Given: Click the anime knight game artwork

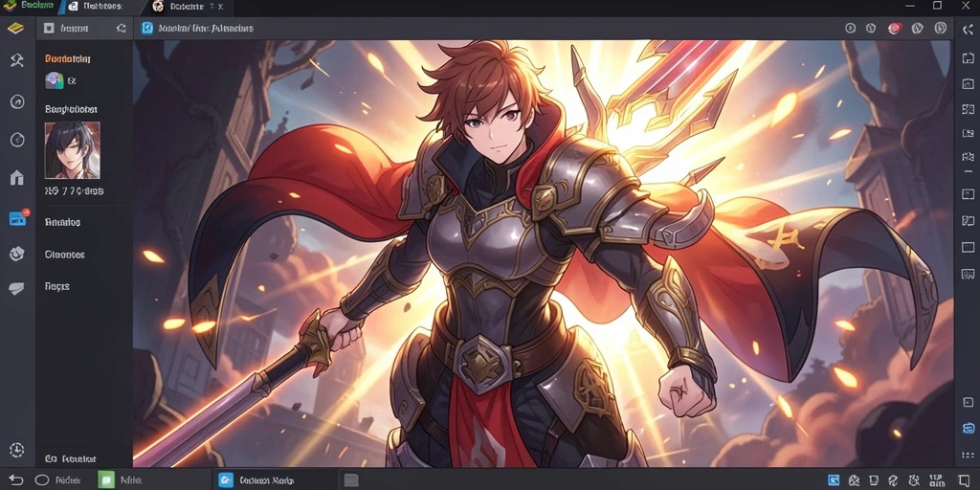Looking at the screenshot, I should [544, 254].
